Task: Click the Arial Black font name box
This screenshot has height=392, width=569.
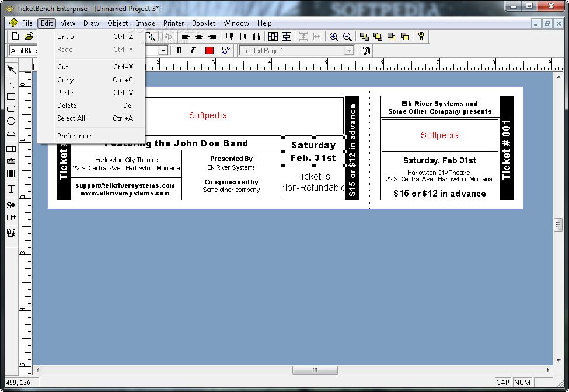Action: pyautogui.click(x=23, y=50)
